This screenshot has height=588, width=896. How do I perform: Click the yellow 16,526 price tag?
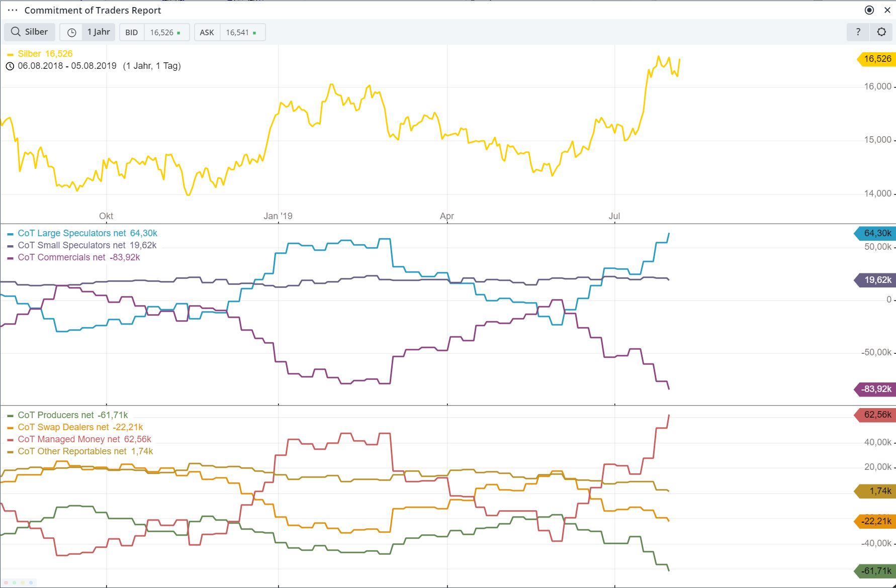(875, 59)
